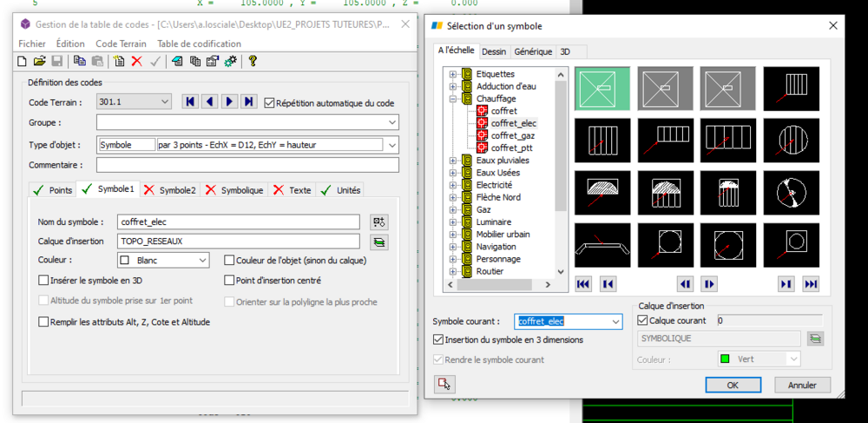The image size is (868, 423).
Task: Click the gears settings icon in toolbar
Action: pos(230,61)
